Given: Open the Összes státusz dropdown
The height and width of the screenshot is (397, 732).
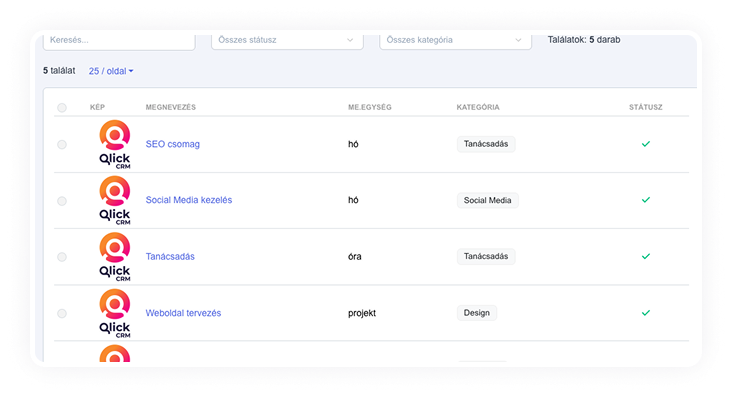Looking at the screenshot, I should [287, 41].
